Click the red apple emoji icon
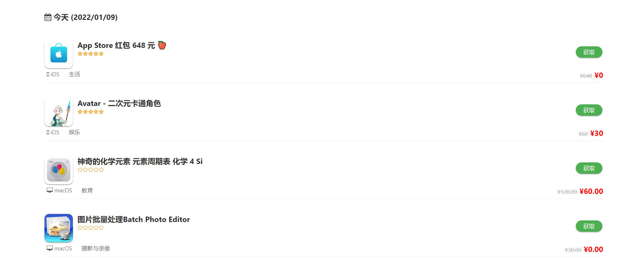Viewport: 644px width, 263px height. [x=162, y=45]
